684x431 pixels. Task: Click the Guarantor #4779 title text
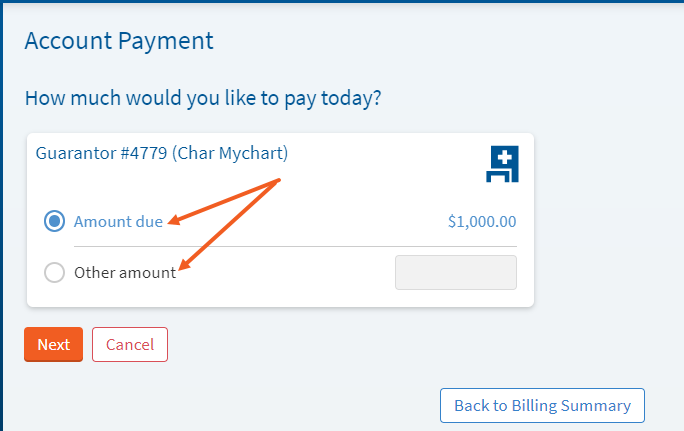click(101, 153)
